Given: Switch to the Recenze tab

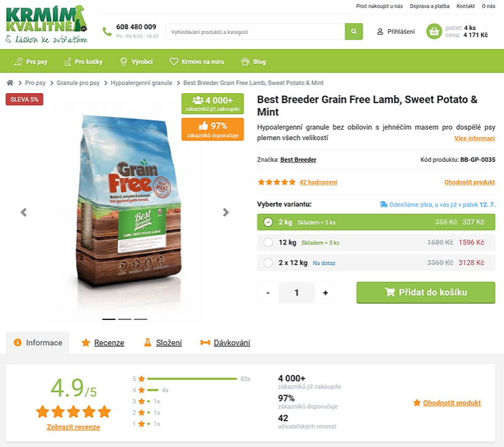Looking at the screenshot, I should (103, 343).
